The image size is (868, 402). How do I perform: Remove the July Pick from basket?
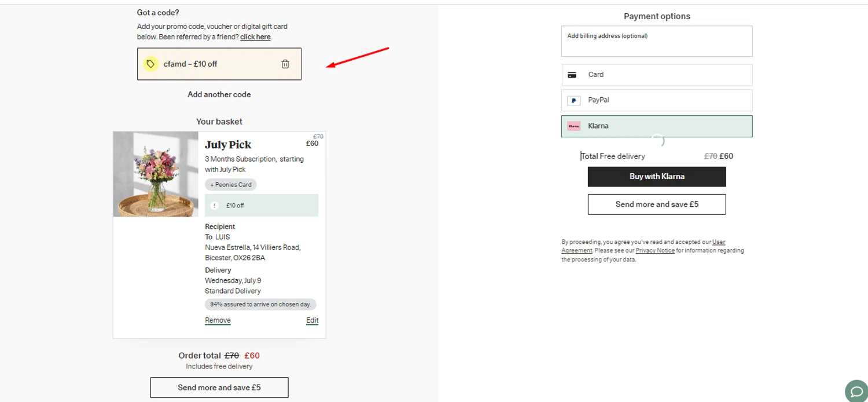click(218, 320)
